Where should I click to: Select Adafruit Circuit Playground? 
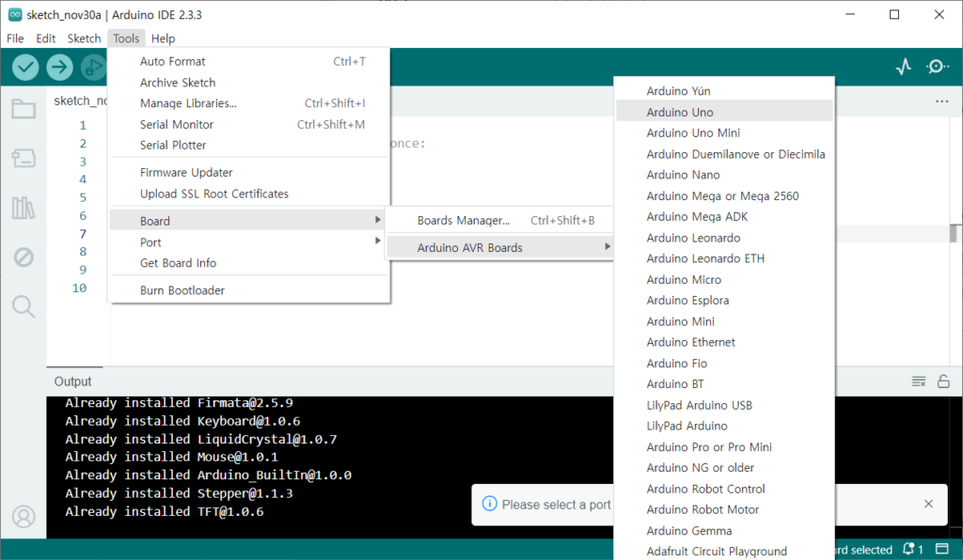(724, 552)
